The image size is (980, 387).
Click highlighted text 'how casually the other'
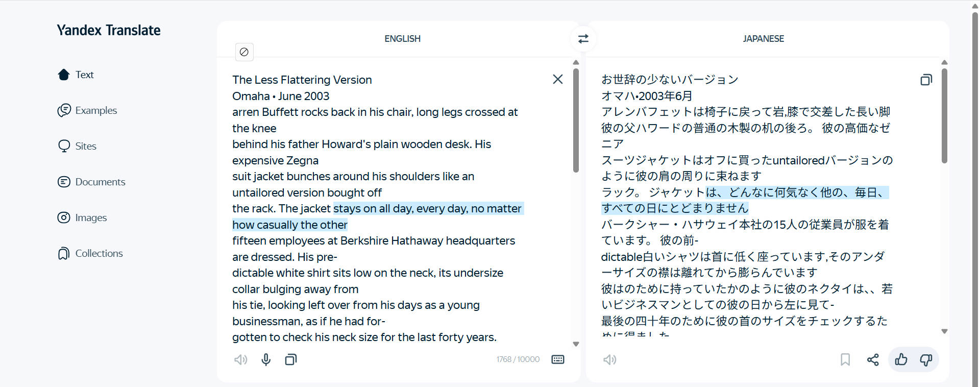290,225
